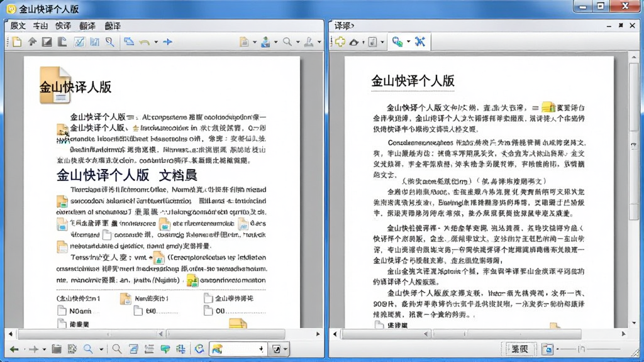Click the right pane horizontal scrollbar
The image size is (644, 362).
point(479,334)
